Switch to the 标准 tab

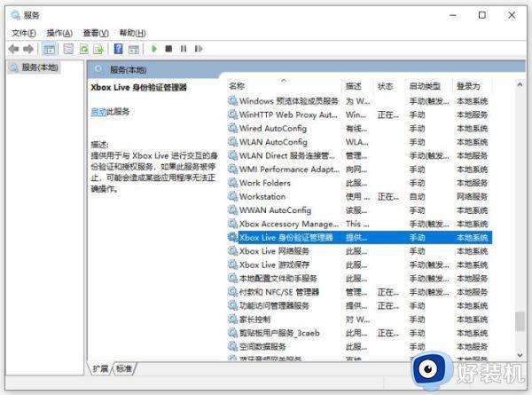(124, 368)
